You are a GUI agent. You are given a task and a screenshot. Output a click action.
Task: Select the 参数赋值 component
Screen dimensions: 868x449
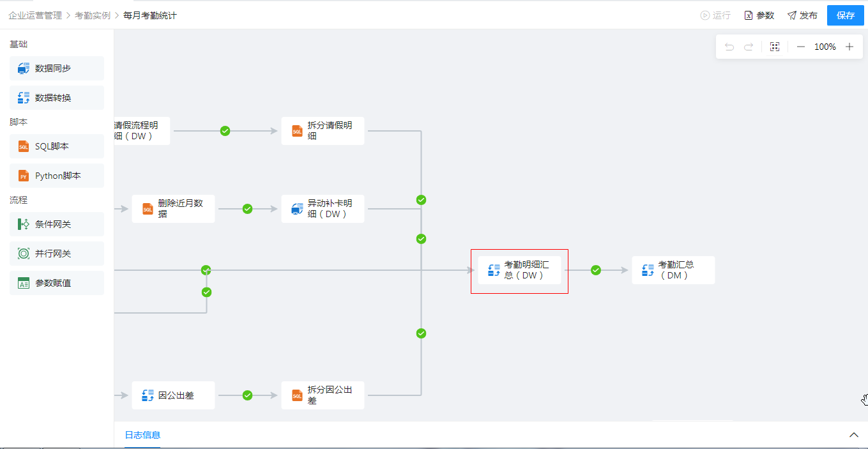57,283
